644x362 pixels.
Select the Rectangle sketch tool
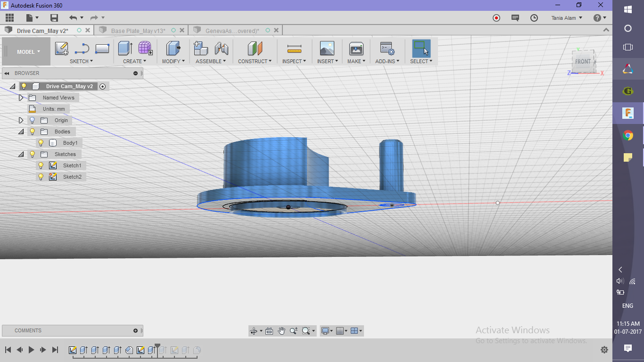102,49
